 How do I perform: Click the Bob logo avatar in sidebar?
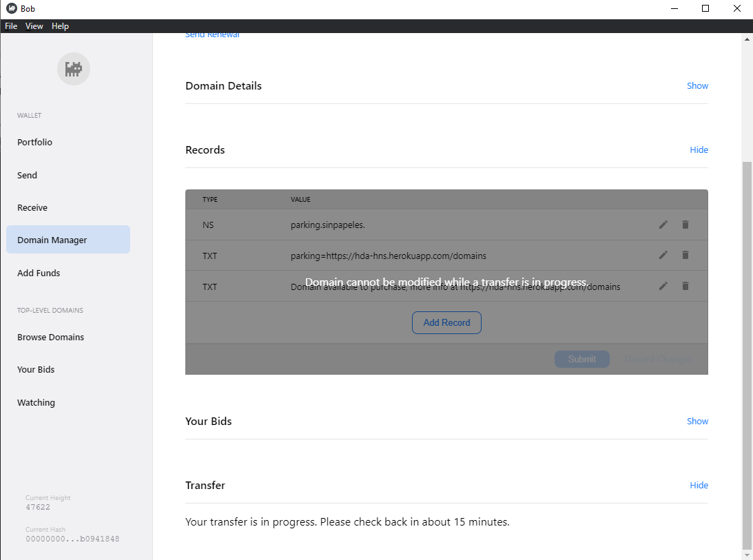(74, 69)
